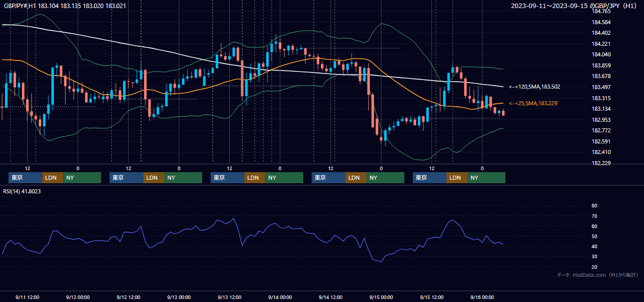Click price axis label 183.315

[x=601, y=98]
